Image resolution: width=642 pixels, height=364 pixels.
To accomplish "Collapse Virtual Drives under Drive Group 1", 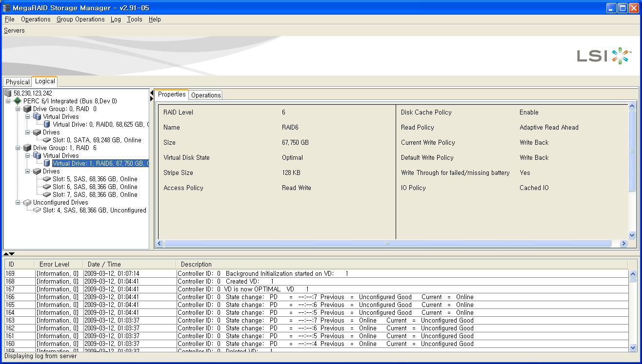I will 28,155.
